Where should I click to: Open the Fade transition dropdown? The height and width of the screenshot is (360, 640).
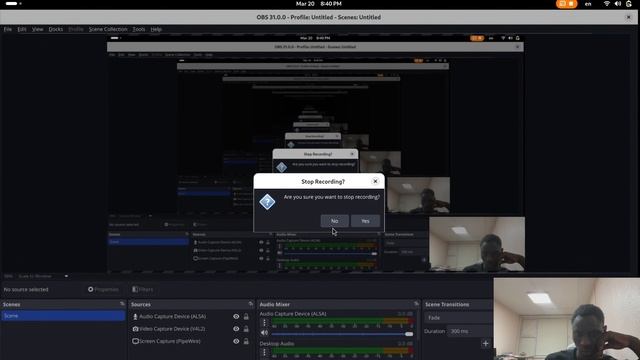[x=458, y=318]
